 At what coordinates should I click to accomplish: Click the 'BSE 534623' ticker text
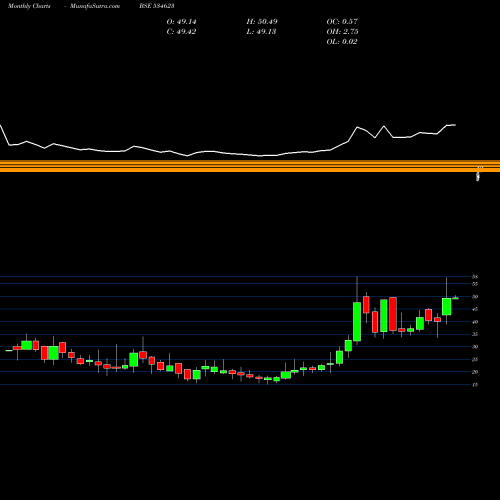[157, 6]
